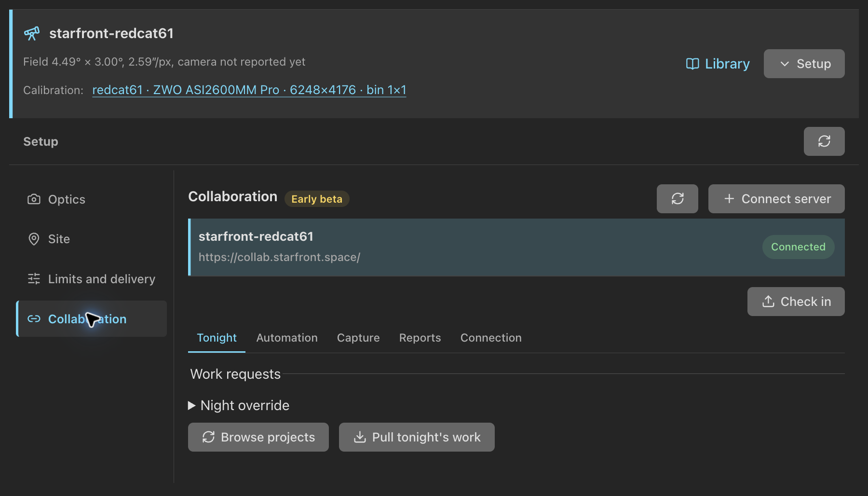The height and width of the screenshot is (496, 868).
Task: Expand the Night override section
Action: tap(239, 405)
